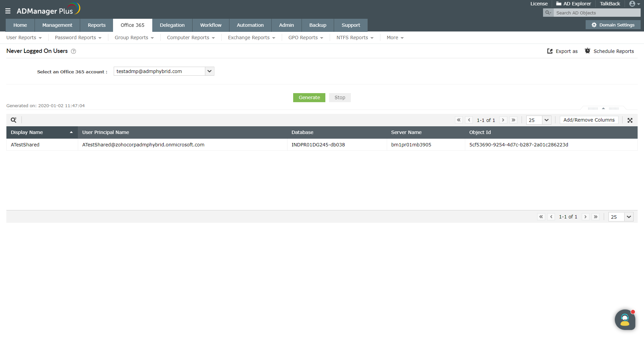
Task: Go to first page in top pager
Action: pyautogui.click(x=459, y=120)
